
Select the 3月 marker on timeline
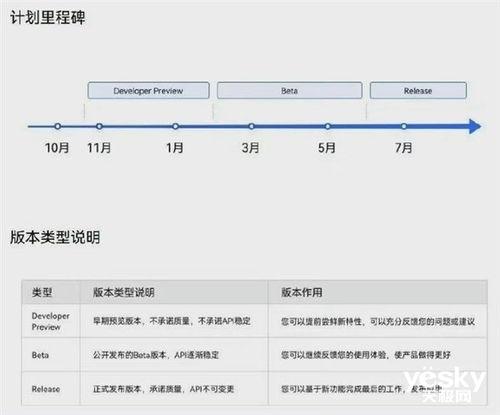pyautogui.click(x=251, y=126)
